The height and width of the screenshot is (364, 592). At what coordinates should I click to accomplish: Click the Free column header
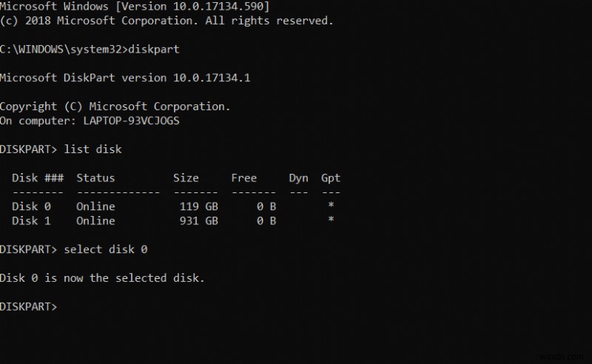click(x=243, y=178)
